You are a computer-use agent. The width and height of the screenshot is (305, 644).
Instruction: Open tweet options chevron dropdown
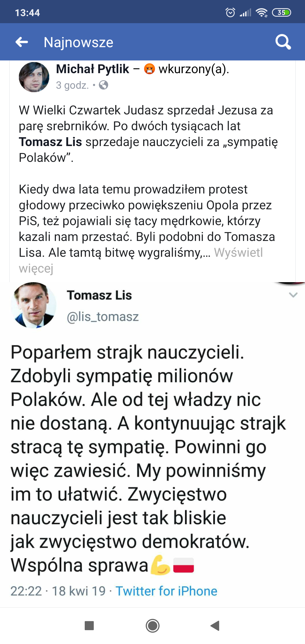[x=293, y=295]
